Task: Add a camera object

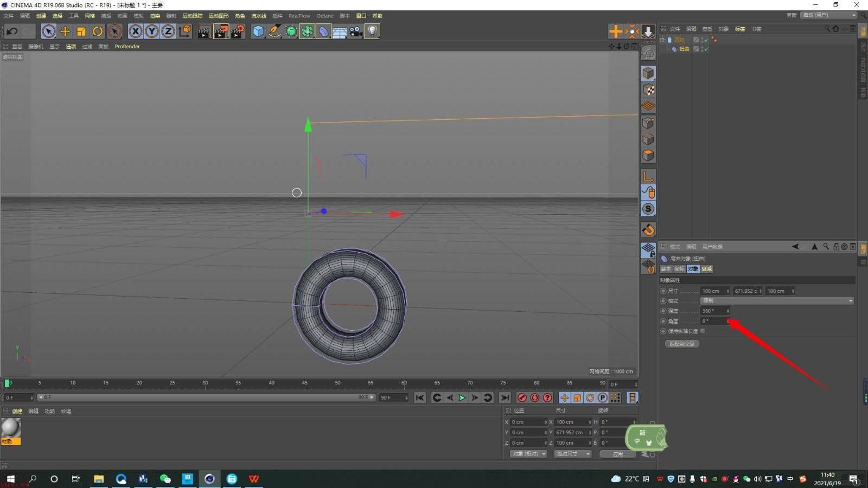Action: click(356, 31)
